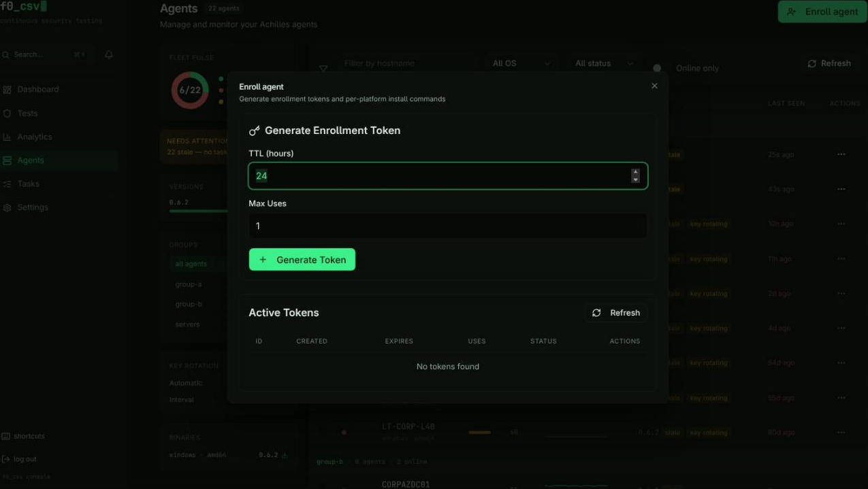
Task: Click the log out arrow icon
Action: click(x=6, y=459)
